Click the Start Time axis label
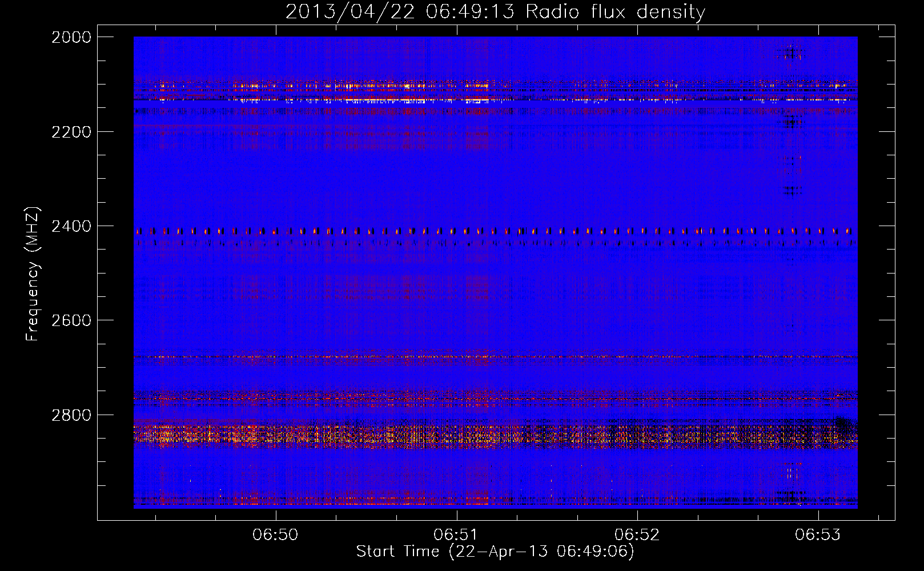 click(495, 552)
